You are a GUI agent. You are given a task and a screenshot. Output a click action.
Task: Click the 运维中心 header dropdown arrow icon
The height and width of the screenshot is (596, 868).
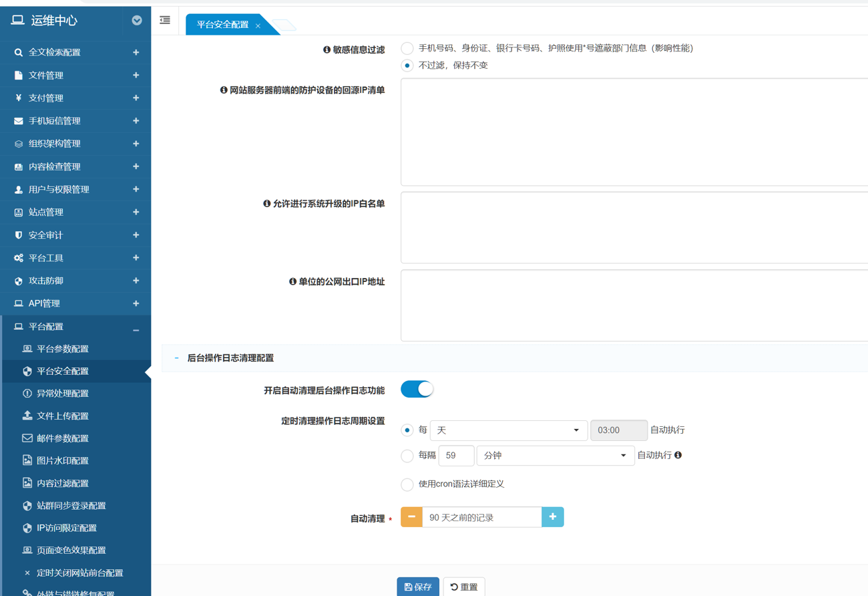[x=137, y=21]
